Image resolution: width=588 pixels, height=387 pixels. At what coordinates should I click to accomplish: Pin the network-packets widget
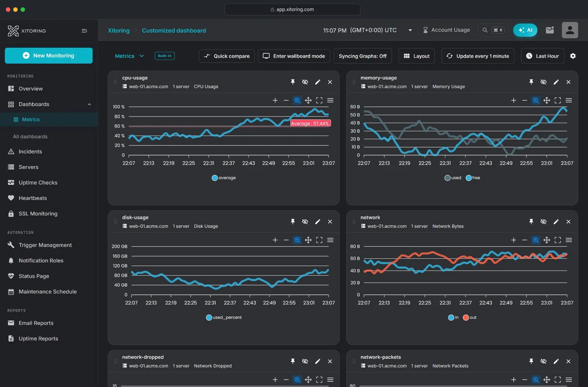531,361
